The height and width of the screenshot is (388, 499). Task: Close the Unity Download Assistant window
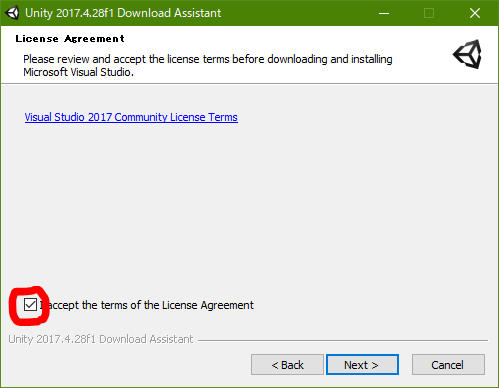tap(475, 13)
